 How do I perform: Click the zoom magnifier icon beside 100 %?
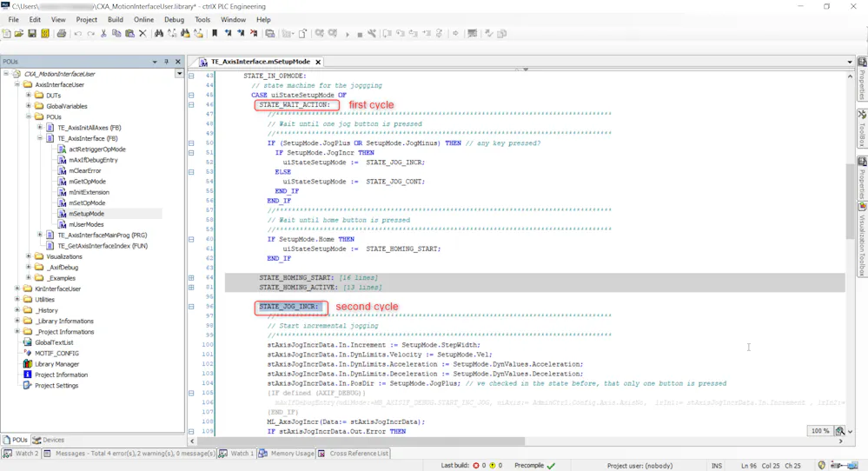(840, 431)
